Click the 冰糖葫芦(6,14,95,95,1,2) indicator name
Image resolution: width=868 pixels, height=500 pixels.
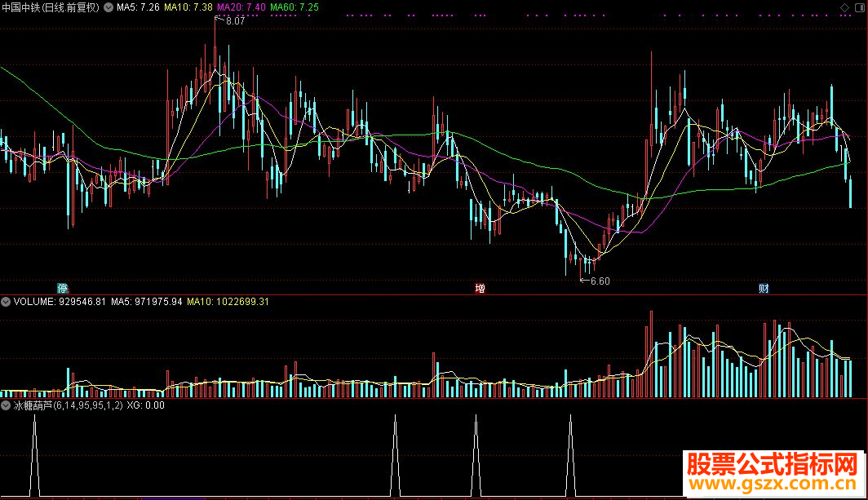point(68,405)
